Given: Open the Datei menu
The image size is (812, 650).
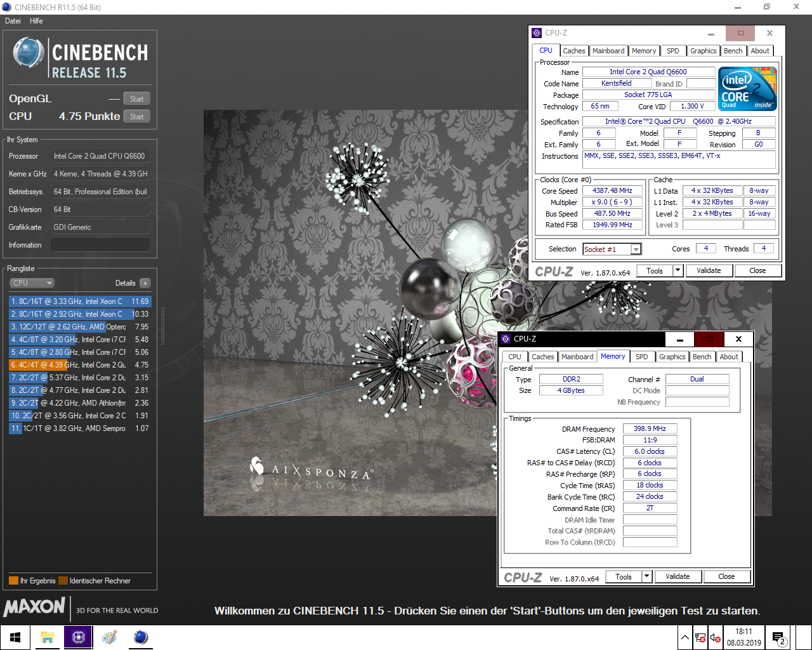Looking at the screenshot, I should 13,21.
